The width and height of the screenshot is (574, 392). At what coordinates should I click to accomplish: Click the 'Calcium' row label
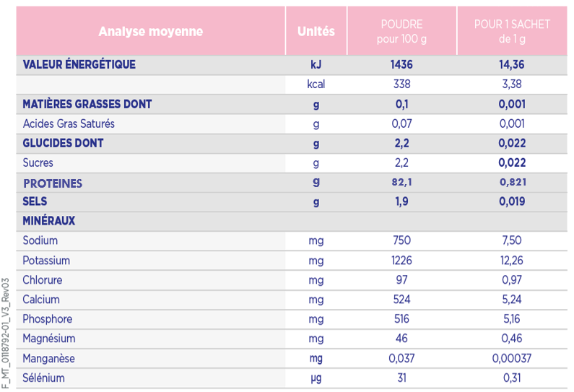(41, 300)
